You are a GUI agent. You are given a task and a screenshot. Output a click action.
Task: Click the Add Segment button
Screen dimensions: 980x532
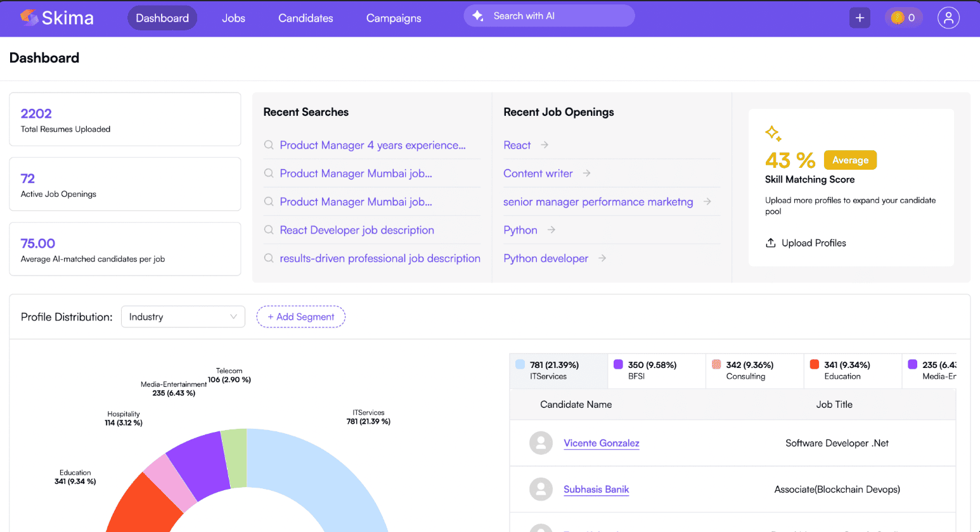[301, 317]
